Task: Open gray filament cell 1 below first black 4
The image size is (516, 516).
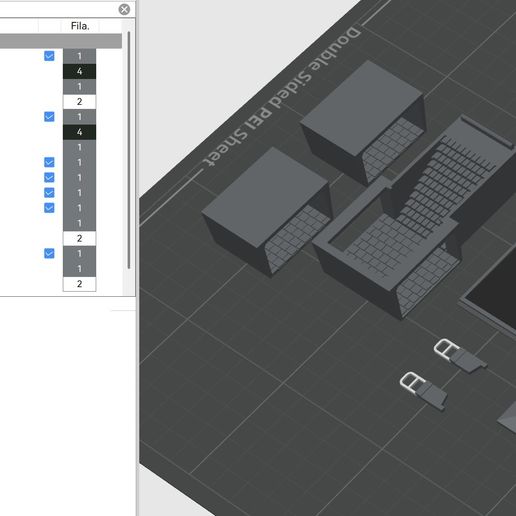Action: pos(79,87)
